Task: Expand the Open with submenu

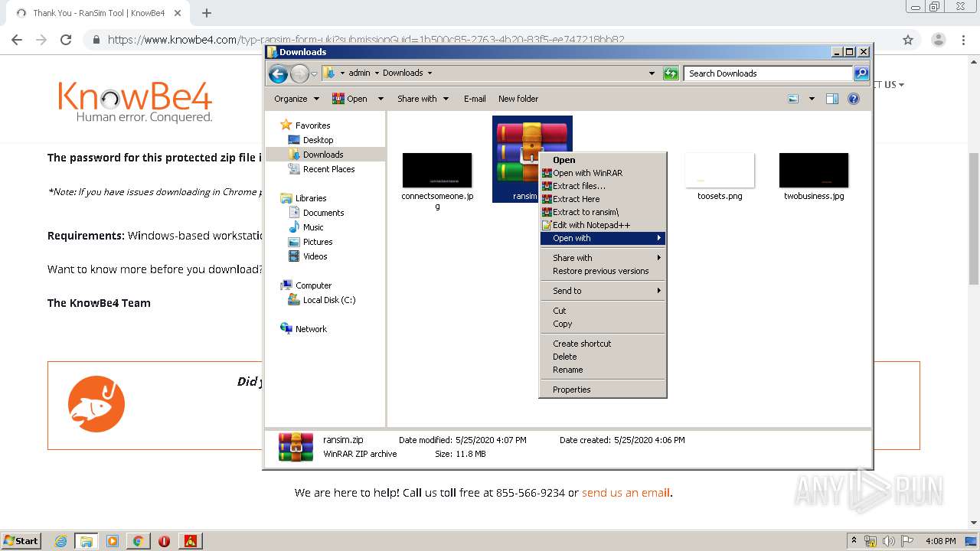Action: click(x=603, y=238)
